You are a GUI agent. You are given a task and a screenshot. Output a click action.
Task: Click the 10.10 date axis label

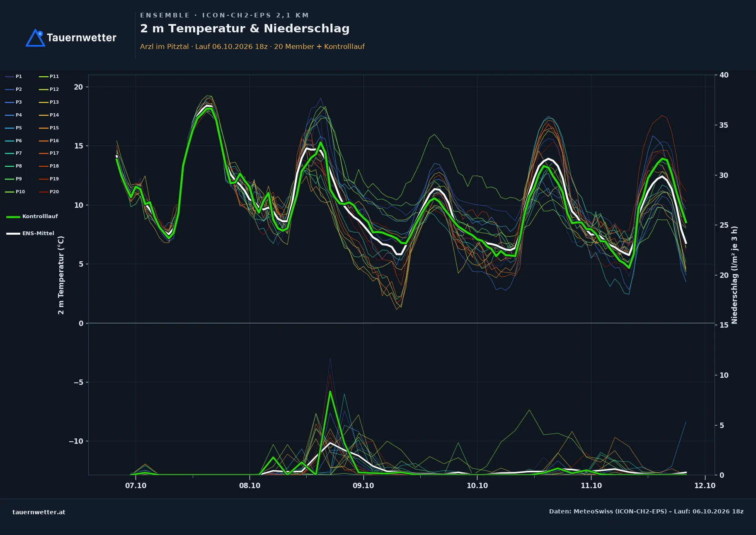[x=477, y=486]
